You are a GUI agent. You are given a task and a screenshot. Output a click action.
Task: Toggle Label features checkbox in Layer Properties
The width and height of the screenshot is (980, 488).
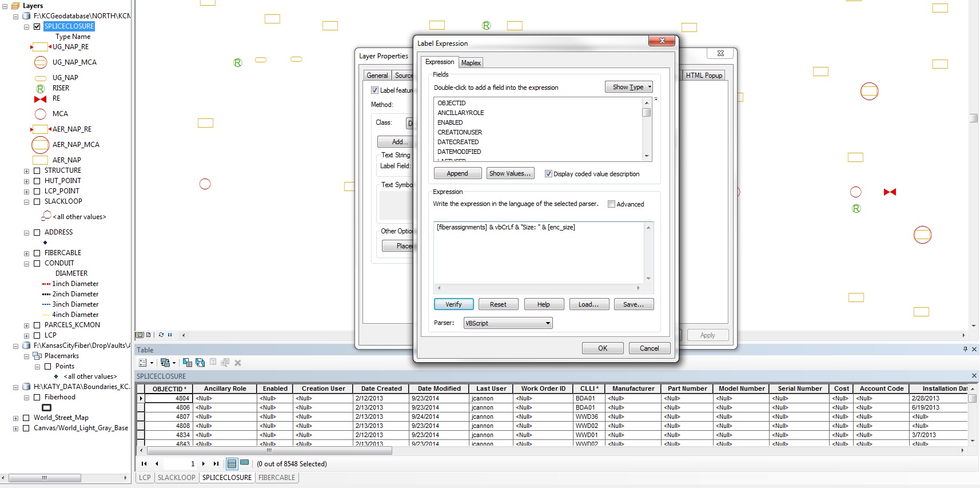coord(375,90)
